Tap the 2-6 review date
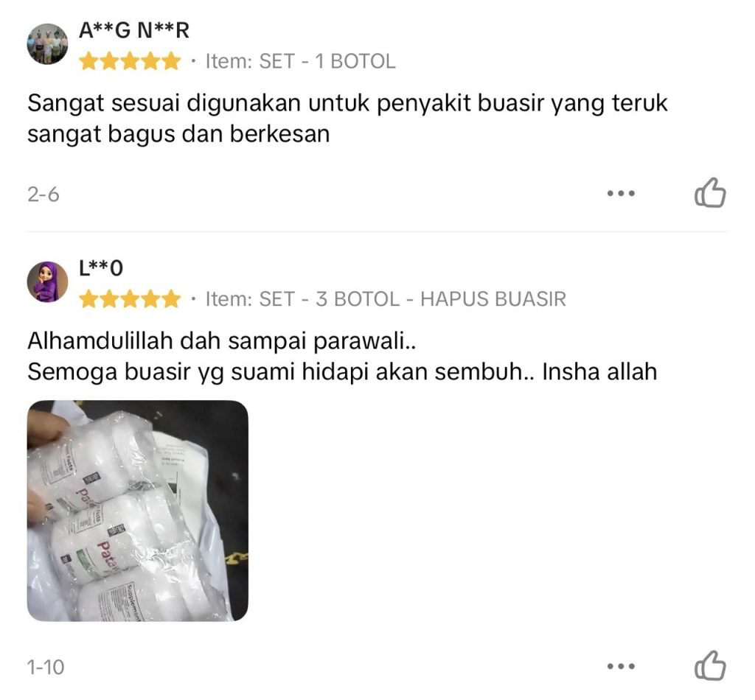 (44, 195)
